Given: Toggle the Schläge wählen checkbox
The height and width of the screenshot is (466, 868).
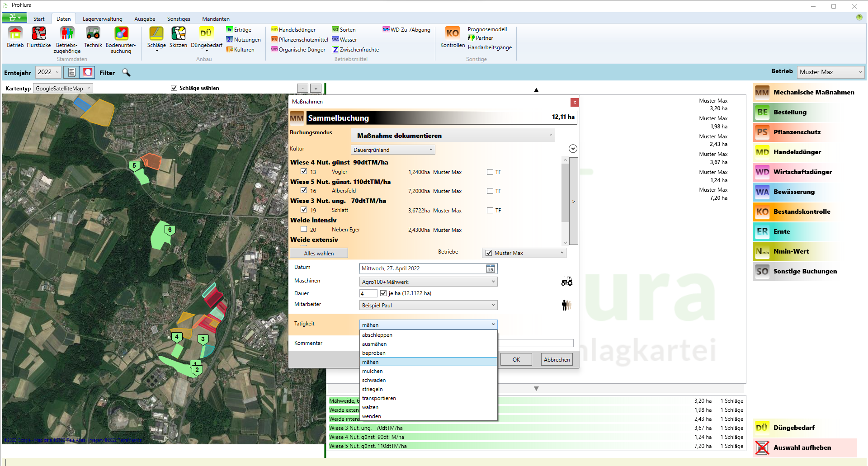Looking at the screenshot, I should coord(174,88).
